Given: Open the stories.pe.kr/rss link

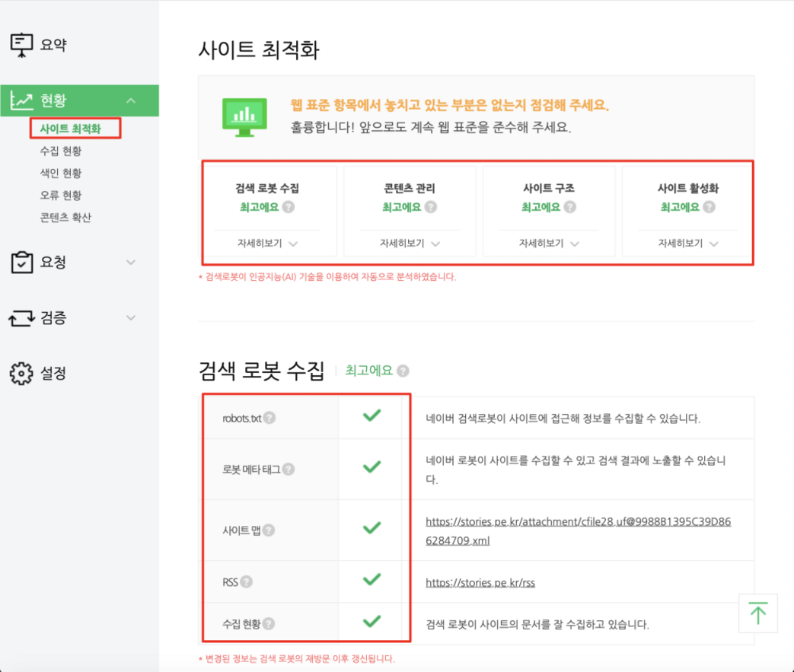Looking at the screenshot, I should point(480,583).
